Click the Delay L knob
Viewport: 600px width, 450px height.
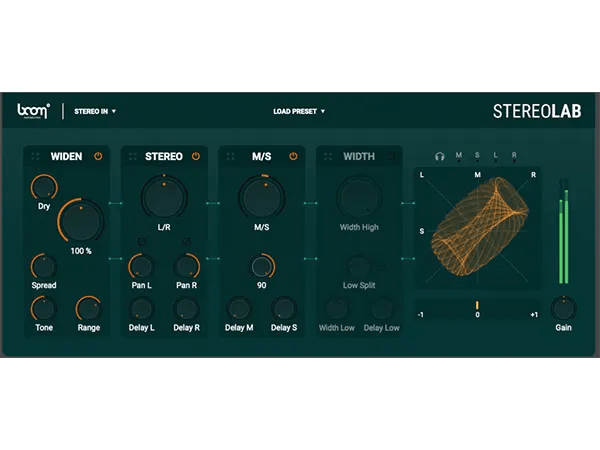pos(141,308)
